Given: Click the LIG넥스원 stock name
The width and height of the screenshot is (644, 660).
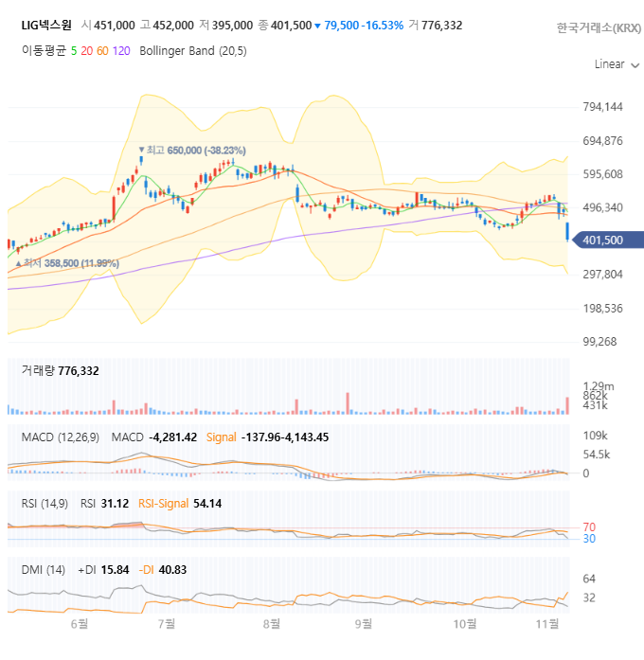Looking at the screenshot, I should click(46, 26).
